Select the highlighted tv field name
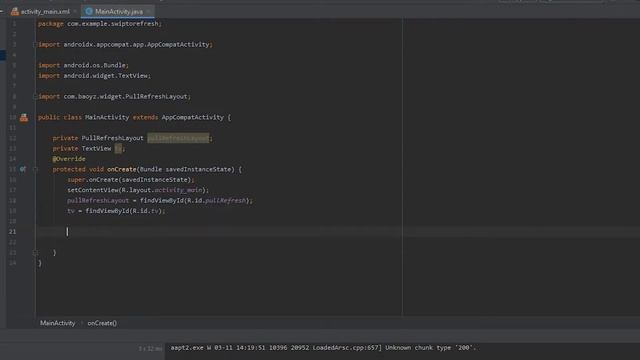Screen dimensions: 640x360 point(118,149)
